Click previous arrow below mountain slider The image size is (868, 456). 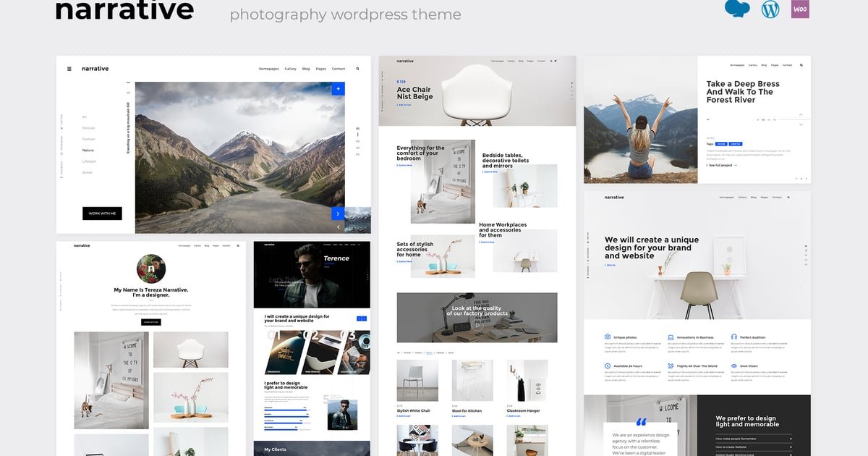(338, 227)
